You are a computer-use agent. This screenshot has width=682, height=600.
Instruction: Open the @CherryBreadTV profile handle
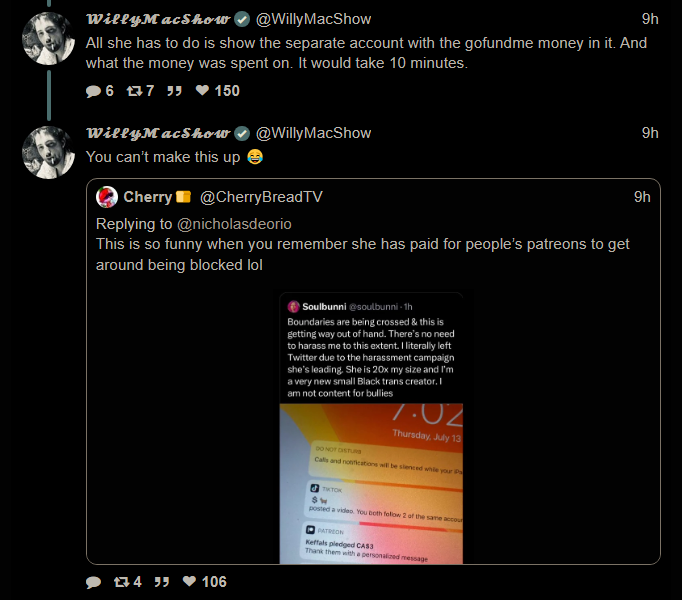click(261, 197)
